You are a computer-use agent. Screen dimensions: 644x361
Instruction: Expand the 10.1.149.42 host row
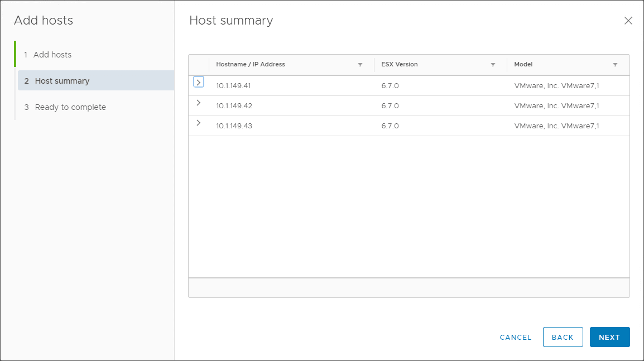coord(199,103)
